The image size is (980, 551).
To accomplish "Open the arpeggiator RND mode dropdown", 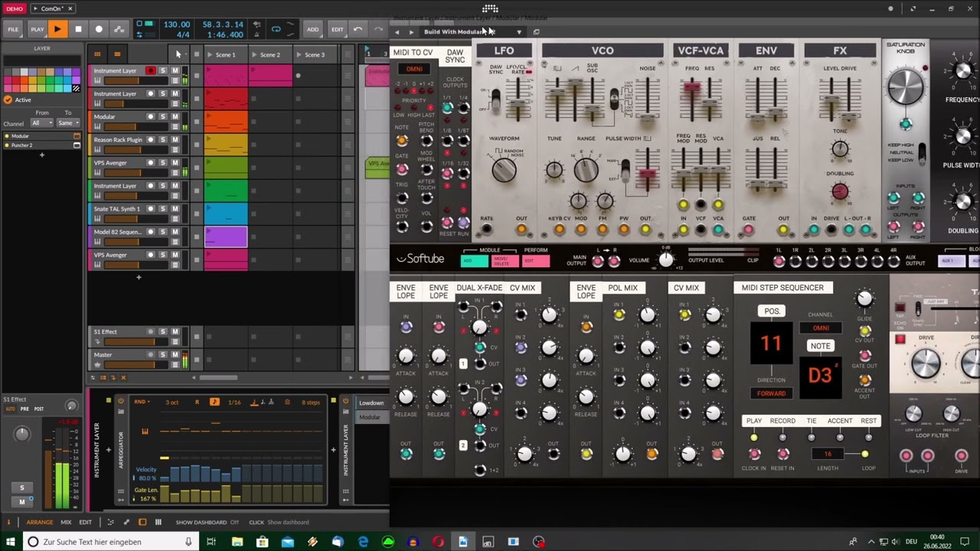I will pyautogui.click(x=141, y=402).
